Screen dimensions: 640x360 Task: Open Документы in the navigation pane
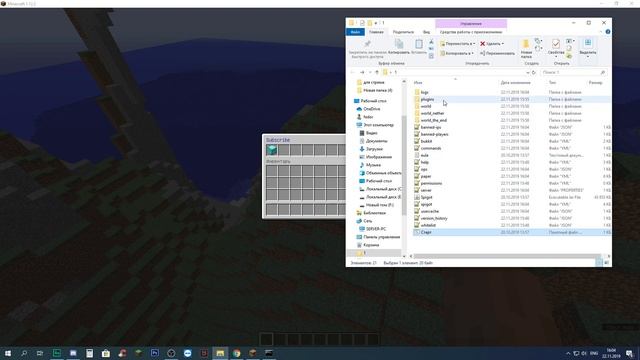click(373, 141)
